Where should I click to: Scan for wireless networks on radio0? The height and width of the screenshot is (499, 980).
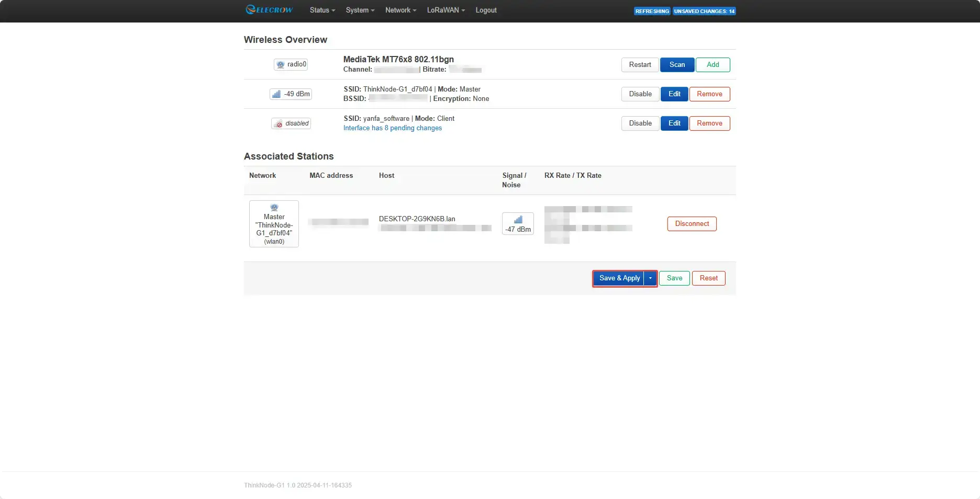pyautogui.click(x=677, y=65)
